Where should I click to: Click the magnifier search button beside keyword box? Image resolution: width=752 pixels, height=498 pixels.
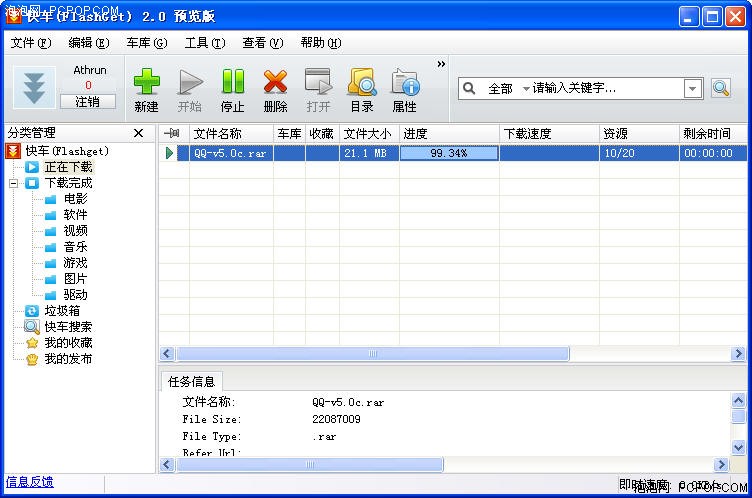pyautogui.click(x=721, y=88)
